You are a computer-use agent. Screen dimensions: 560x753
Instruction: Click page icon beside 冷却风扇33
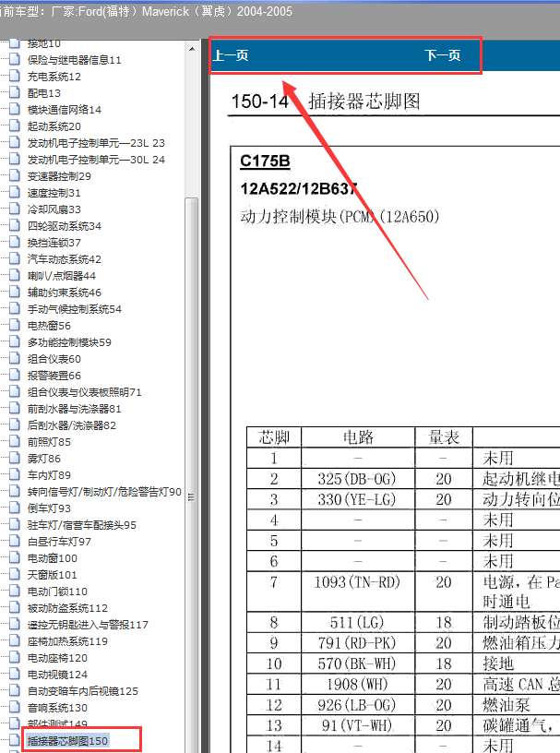pos(15,209)
